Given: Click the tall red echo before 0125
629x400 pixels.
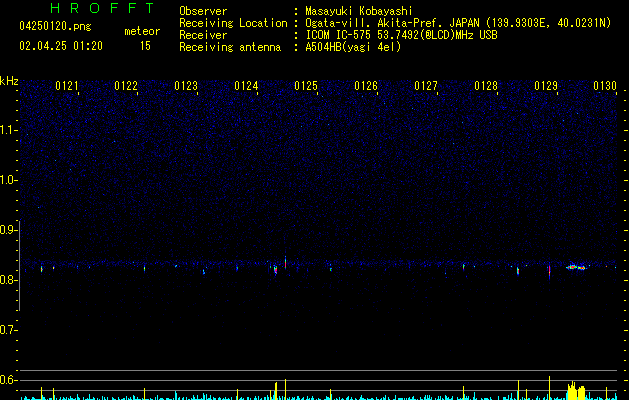Looking at the screenshot, I should point(286,262).
